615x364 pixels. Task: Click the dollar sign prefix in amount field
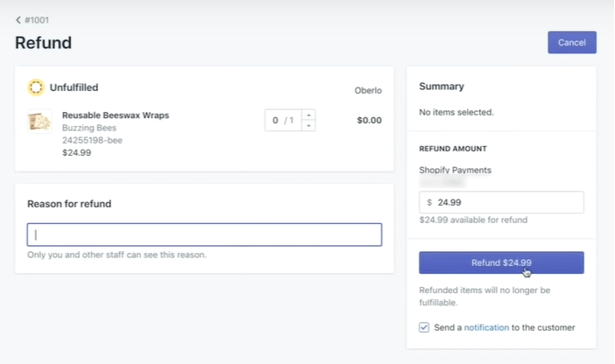click(429, 202)
